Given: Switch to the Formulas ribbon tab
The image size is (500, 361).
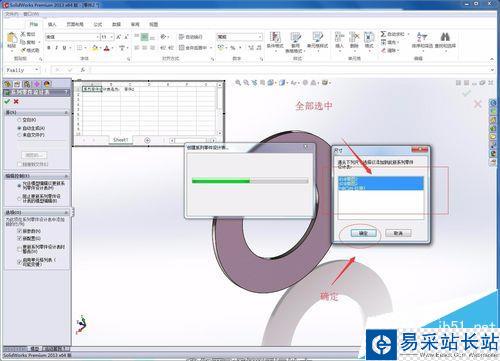Looking at the screenshot, I should (98, 24).
